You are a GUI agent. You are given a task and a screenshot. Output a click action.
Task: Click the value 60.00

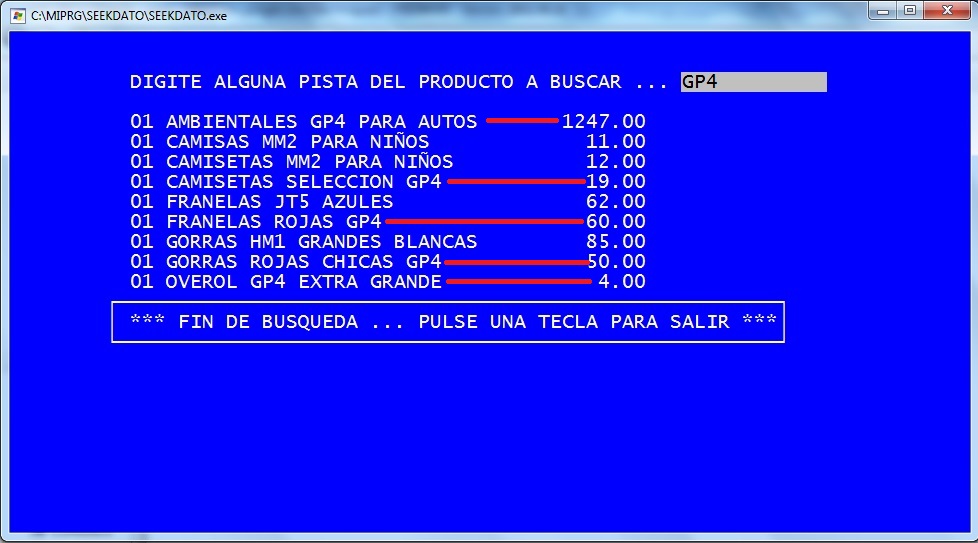[x=616, y=221]
